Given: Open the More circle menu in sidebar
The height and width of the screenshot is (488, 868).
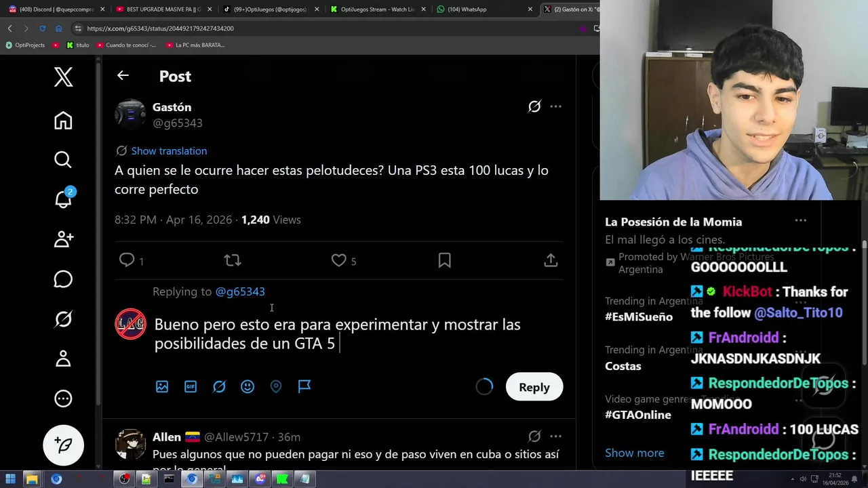Looking at the screenshot, I should point(63,399).
